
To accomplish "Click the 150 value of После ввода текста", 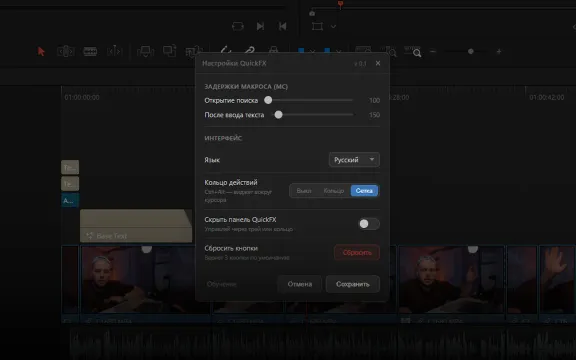I will [x=374, y=115].
